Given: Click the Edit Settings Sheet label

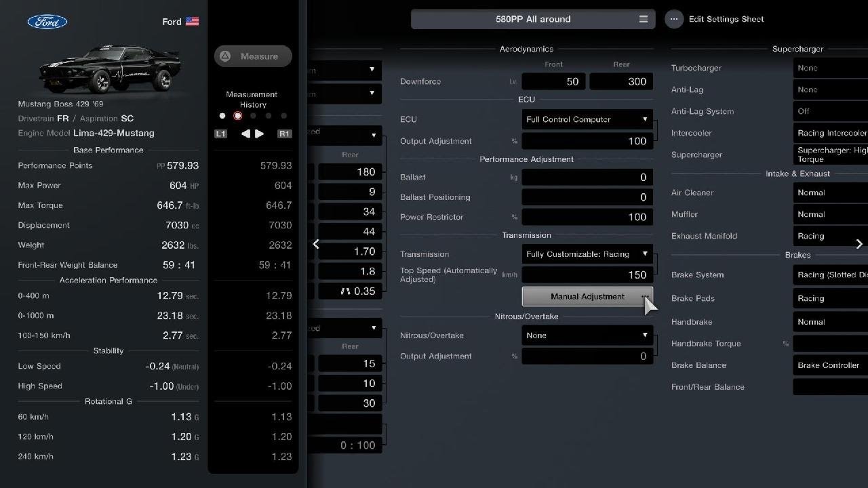Looking at the screenshot, I should (726, 19).
